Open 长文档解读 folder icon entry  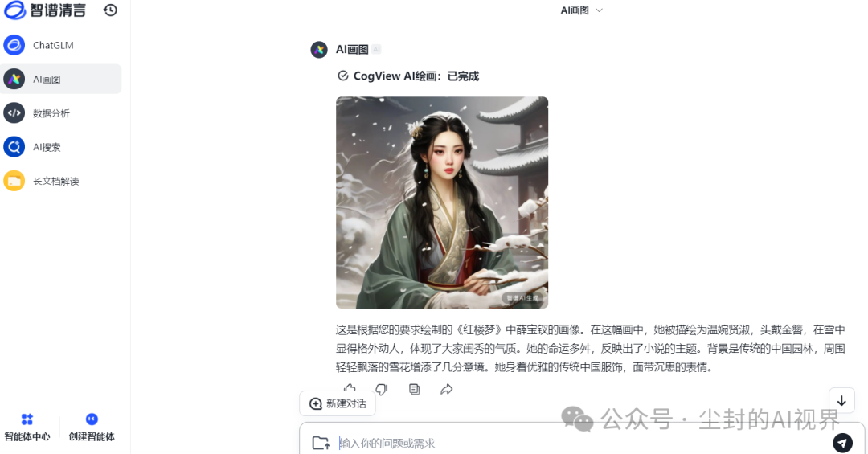61,181
